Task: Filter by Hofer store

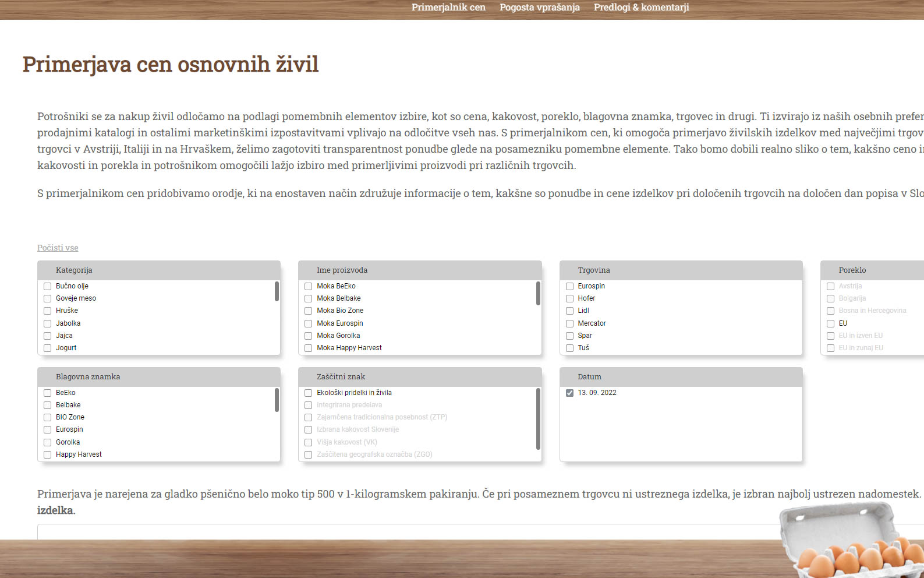Action: 570,298
